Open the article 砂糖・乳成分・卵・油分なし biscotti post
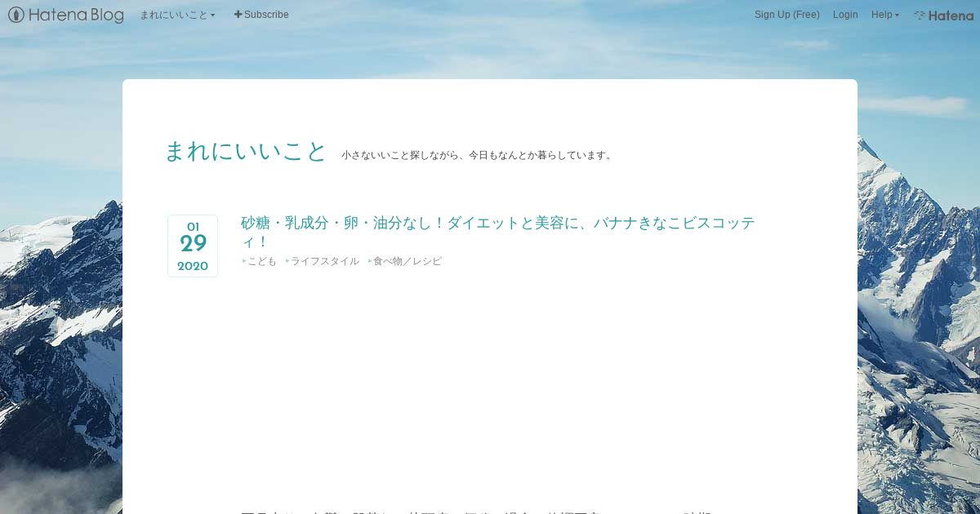The width and height of the screenshot is (980, 514). point(498,232)
